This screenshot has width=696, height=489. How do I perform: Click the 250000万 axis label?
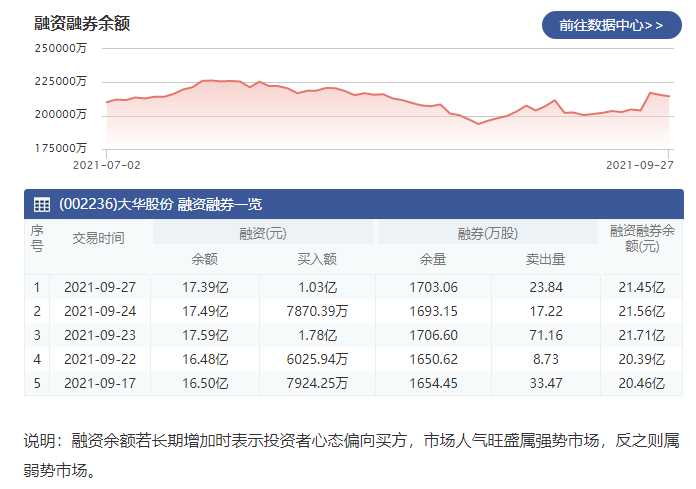pos(61,48)
